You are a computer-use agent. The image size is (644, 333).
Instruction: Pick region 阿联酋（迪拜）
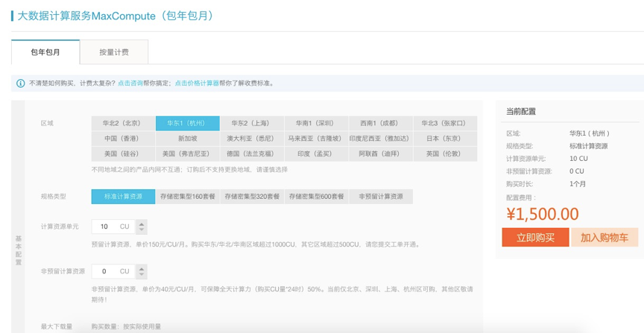(381, 154)
